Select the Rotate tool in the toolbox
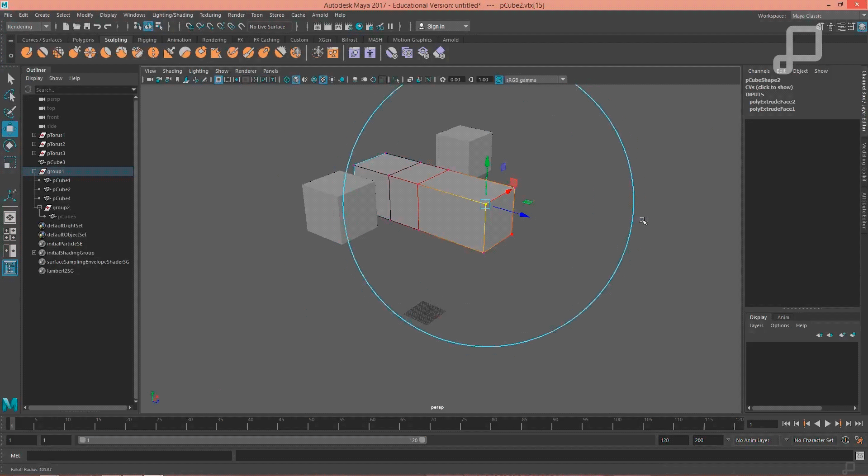This screenshot has width=868, height=476. [9, 145]
